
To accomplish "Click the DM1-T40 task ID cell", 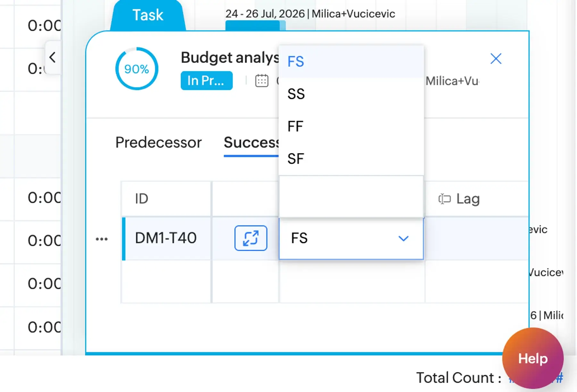I will (167, 238).
